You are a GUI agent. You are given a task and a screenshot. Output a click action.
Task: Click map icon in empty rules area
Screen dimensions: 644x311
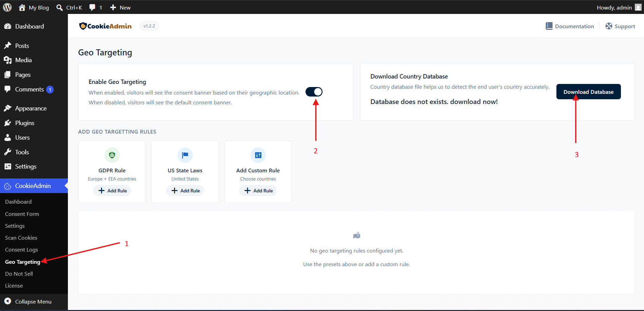coord(356,235)
